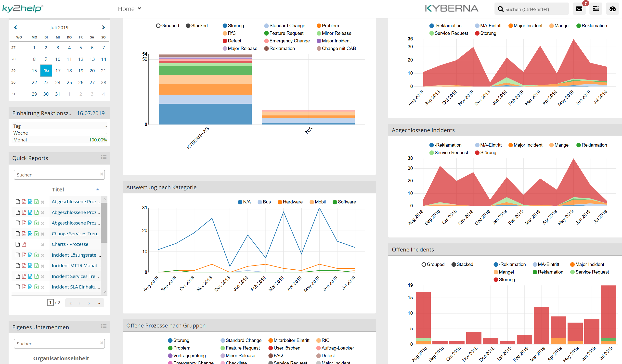This screenshot has height=364, width=622.
Task: Export Incident MTTR Monat report to Excel
Action: 37,266
